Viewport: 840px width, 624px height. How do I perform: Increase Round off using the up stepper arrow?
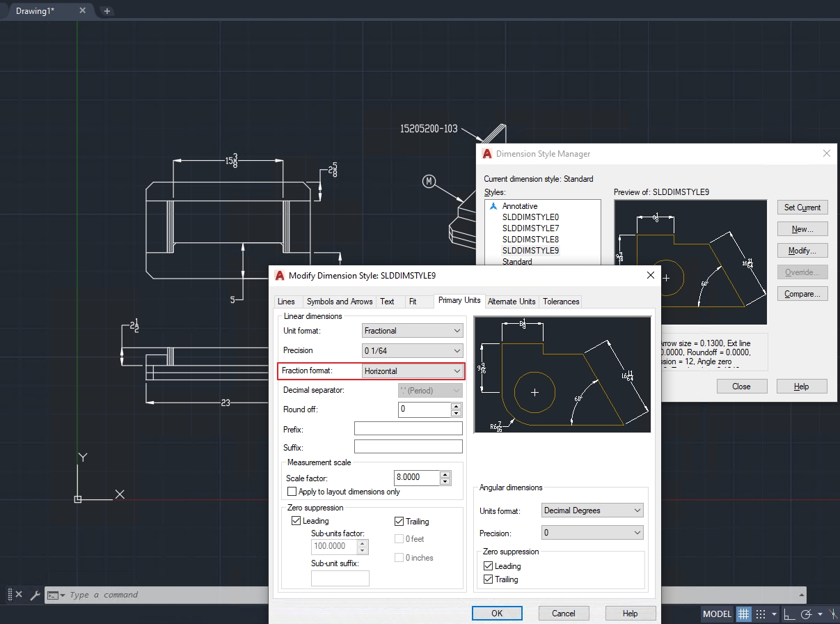[x=456, y=406]
